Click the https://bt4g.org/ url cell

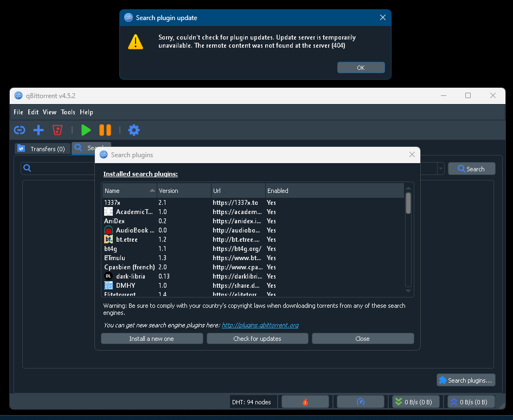tap(237, 249)
